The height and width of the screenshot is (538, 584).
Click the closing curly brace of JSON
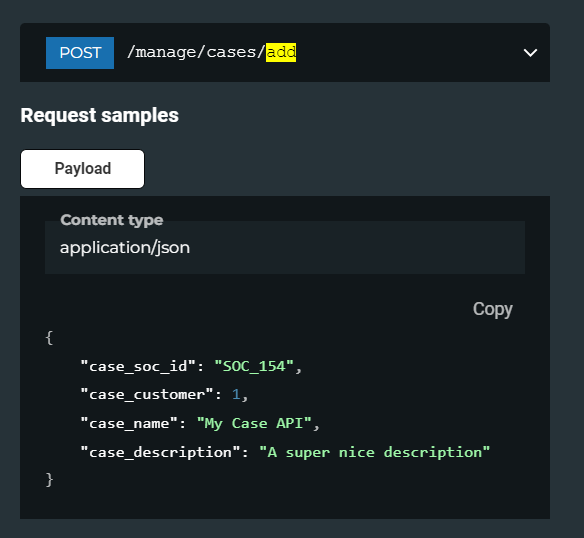coord(49,480)
